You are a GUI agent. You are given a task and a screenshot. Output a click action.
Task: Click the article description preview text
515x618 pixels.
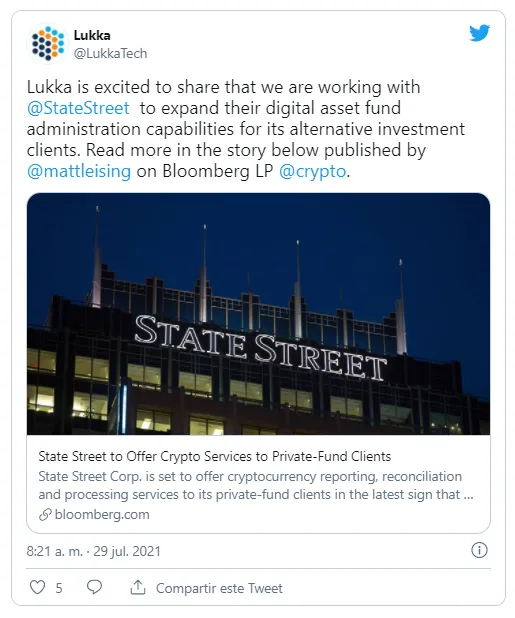[256, 485]
